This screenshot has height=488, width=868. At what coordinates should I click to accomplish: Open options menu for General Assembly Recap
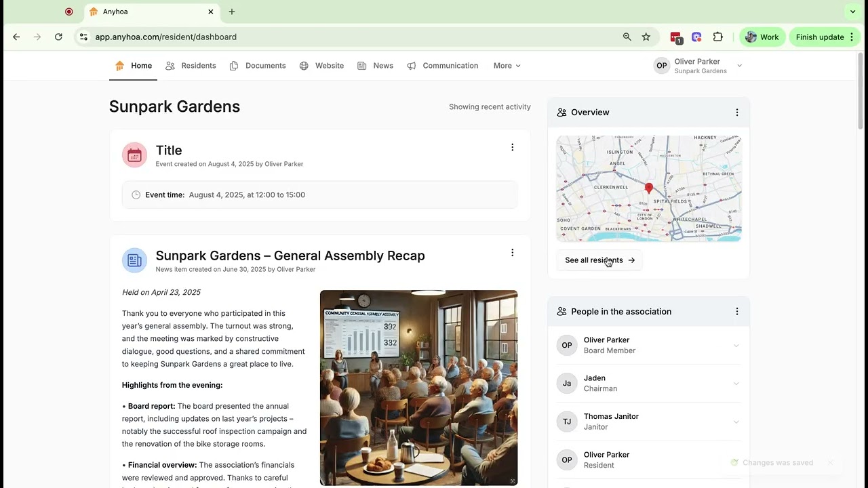pyautogui.click(x=513, y=253)
